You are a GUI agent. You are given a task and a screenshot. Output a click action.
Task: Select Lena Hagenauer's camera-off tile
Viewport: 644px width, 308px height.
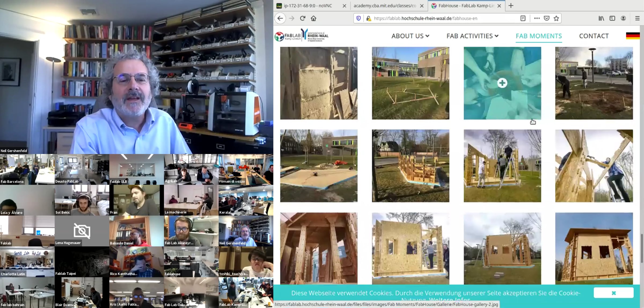82,231
